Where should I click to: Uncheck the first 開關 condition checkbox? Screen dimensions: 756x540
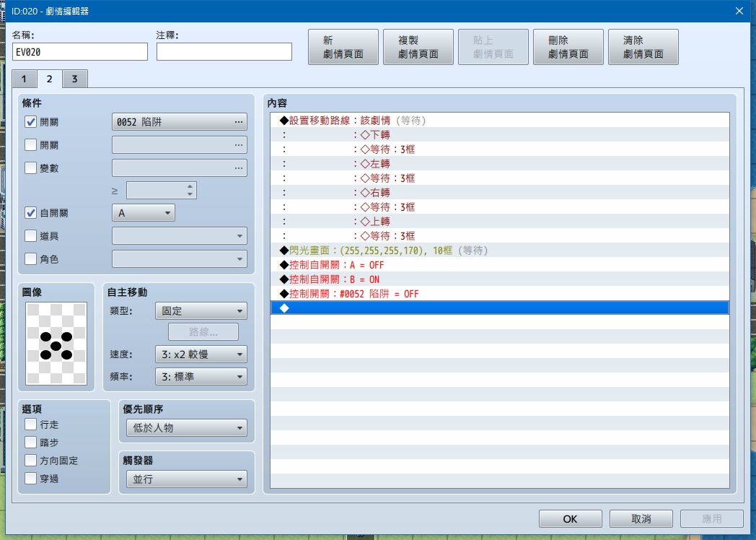click(x=30, y=122)
